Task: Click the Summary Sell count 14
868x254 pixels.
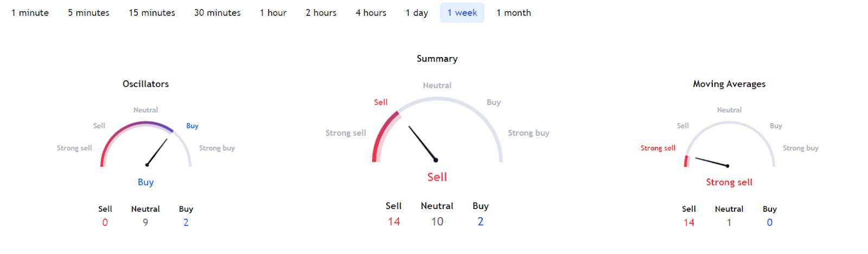Action: [x=394, y=221]
